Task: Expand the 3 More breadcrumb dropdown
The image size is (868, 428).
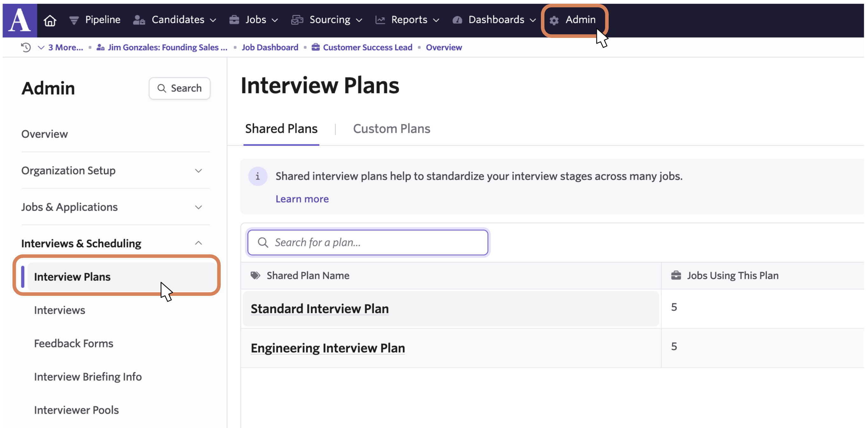Action: click(x=61, y=47)
